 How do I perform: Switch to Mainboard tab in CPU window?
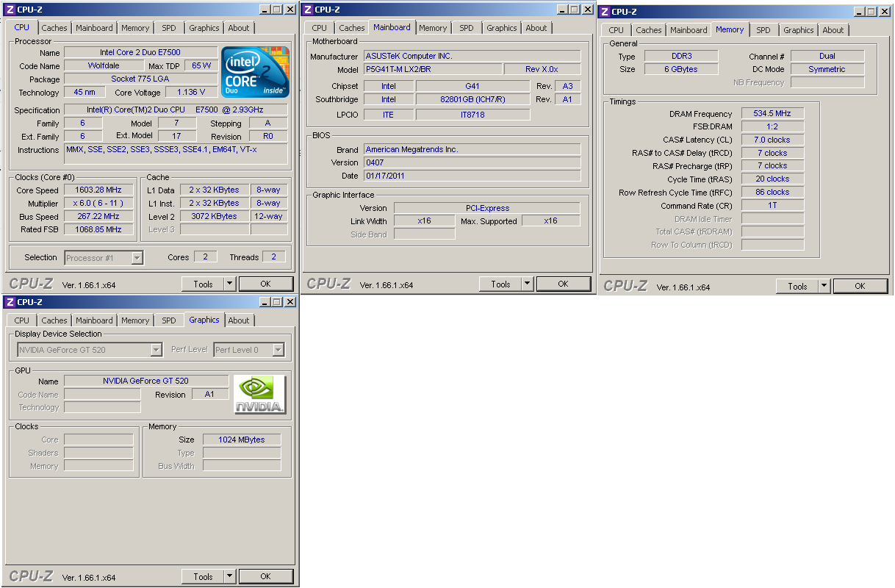pyautogui.click(x=94, y=28)
